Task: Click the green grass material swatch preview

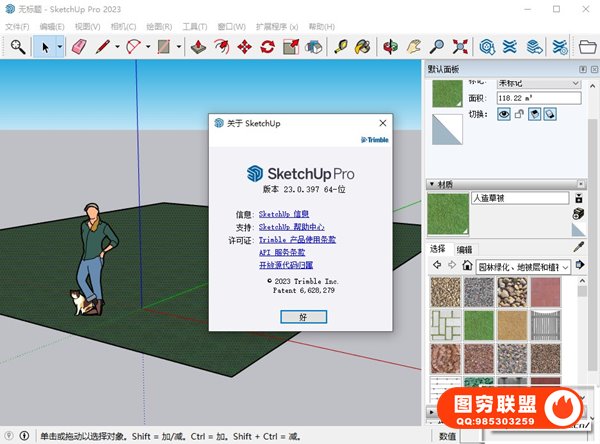Action: pyautogui.click(x=446, y=212)
